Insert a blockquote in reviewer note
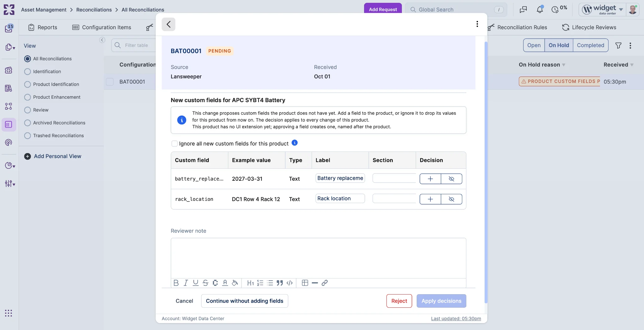The width and height of the screenshot is (644, 330). coord(280,283)
